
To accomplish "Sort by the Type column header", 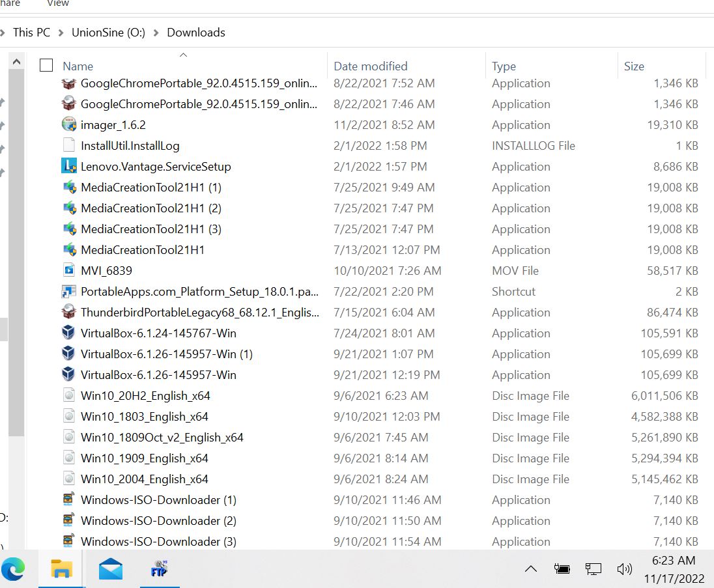I will pyautogui.click(x=504, y=66).
